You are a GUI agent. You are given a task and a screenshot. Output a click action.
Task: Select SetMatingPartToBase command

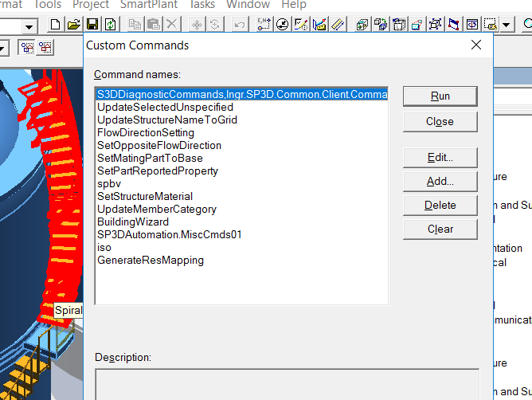241,159
